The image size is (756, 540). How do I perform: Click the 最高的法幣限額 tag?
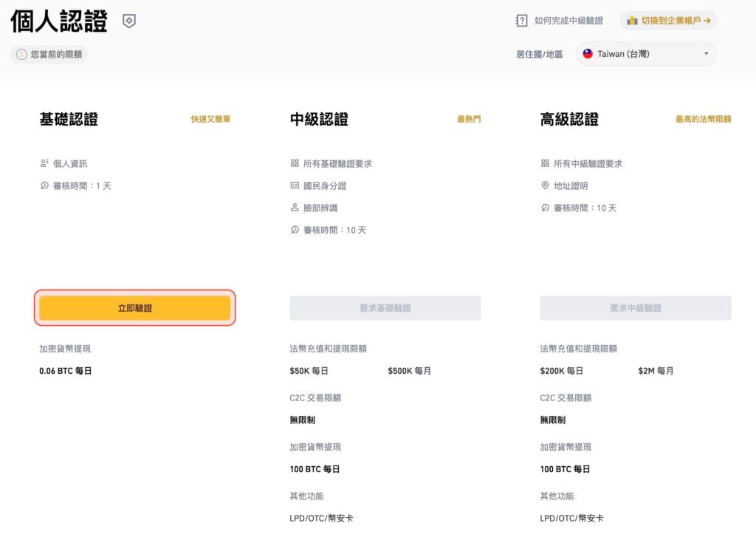(x=703, y=119)
